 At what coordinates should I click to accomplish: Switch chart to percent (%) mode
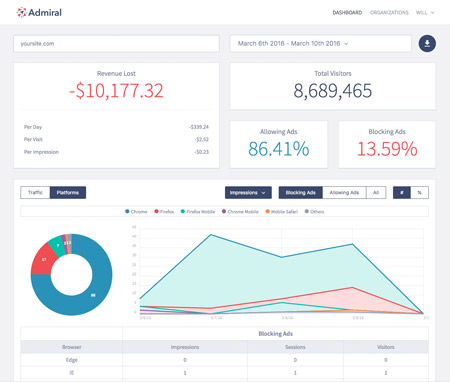419,192
